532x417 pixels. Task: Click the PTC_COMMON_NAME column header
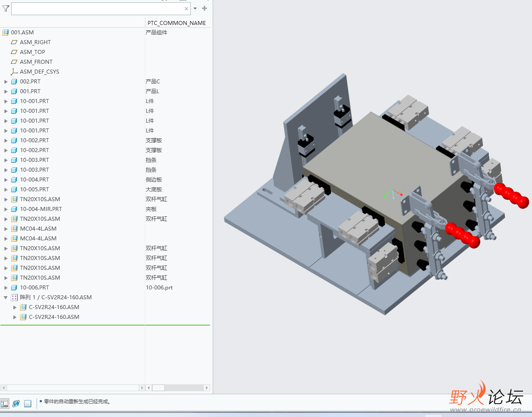coord(177,23)
